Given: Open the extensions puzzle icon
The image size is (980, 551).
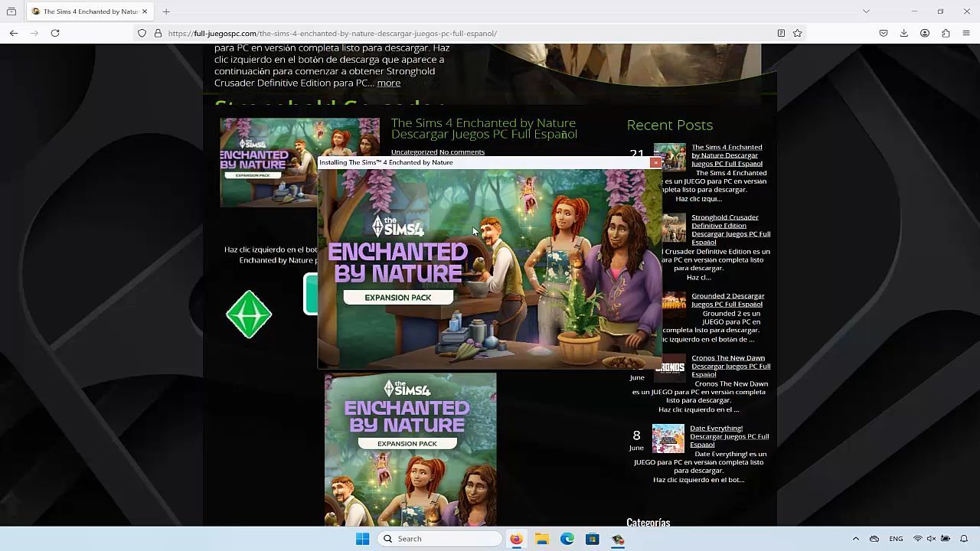Looking at the screenshot, I should [946, 33].
